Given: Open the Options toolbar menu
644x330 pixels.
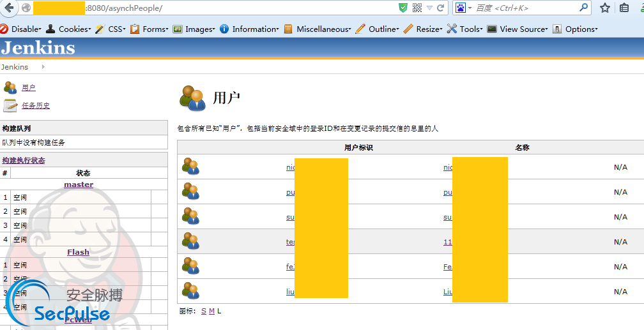Looking at the screenshot, I should click(x=576, y=29).
